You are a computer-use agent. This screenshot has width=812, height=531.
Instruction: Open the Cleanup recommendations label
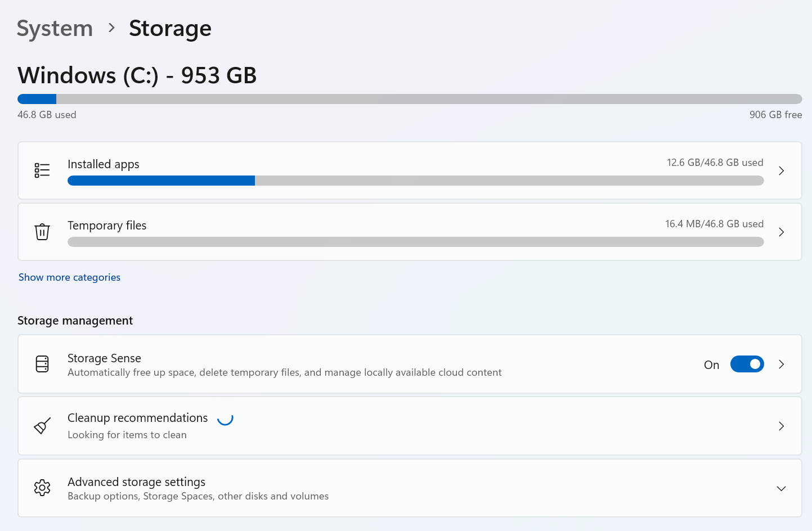(137, 418)
